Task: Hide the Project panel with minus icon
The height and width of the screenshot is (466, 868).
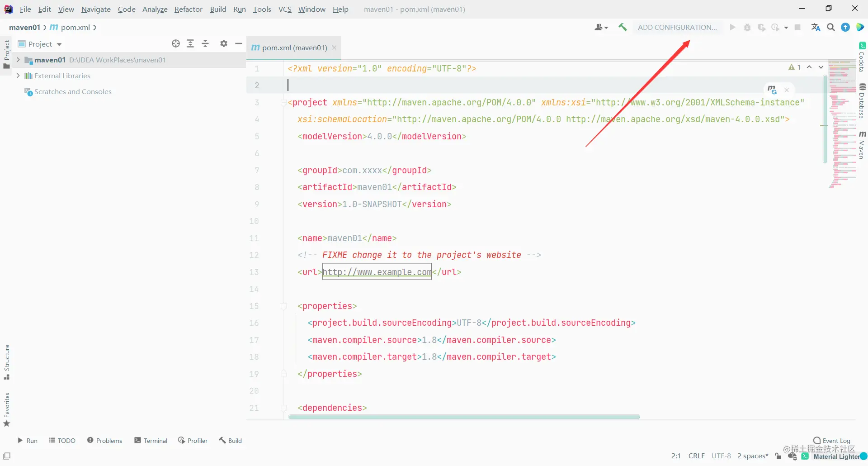Action: [239, 43]
